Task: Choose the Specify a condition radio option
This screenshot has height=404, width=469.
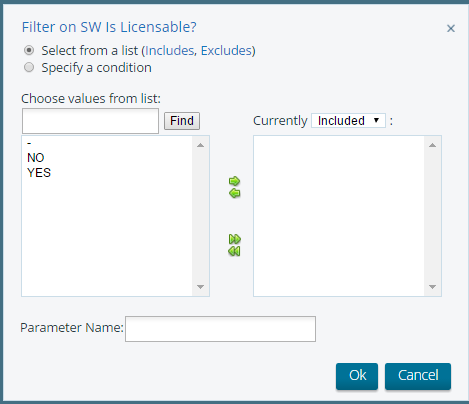Action: [x=29, y=67]
